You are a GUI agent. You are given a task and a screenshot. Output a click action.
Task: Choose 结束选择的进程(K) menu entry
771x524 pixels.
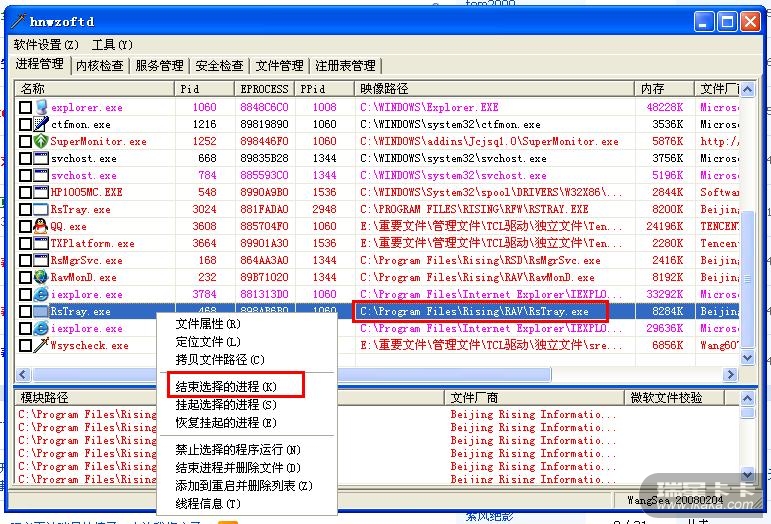click(247, 386)
